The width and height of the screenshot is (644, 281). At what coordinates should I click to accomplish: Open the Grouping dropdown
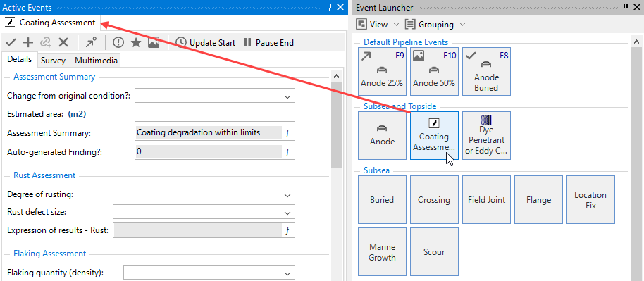pyautogui.click(x=435, y=25)
